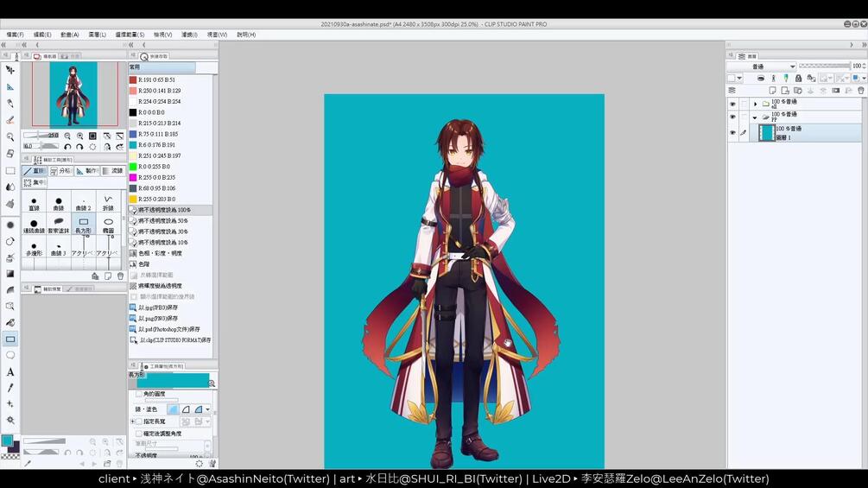This screenshot has width=868, height=488.
Task: Choose the 曲線 curve sub tool
Action: coord(59,203)
